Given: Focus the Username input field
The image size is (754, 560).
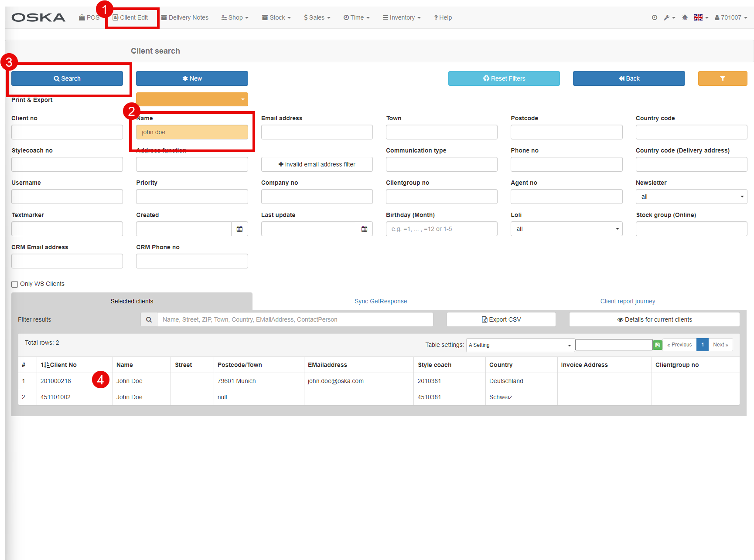Looking at the screenshot, I should (67, 197).
